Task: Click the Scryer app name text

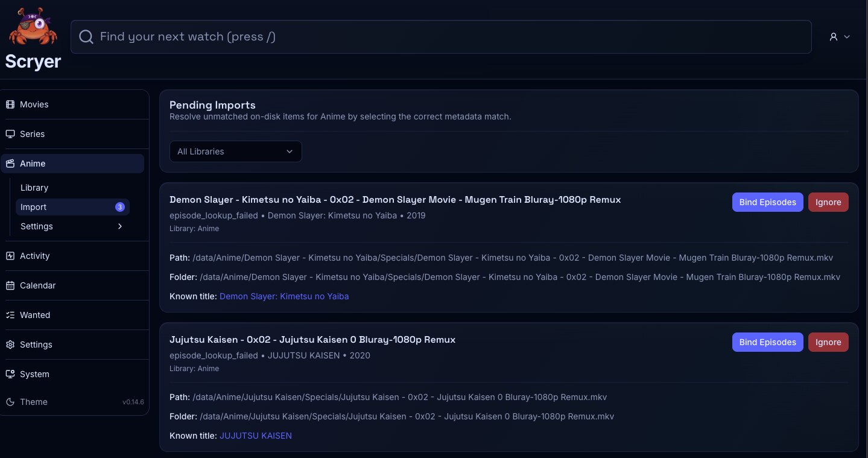Action: click(33, 62)
